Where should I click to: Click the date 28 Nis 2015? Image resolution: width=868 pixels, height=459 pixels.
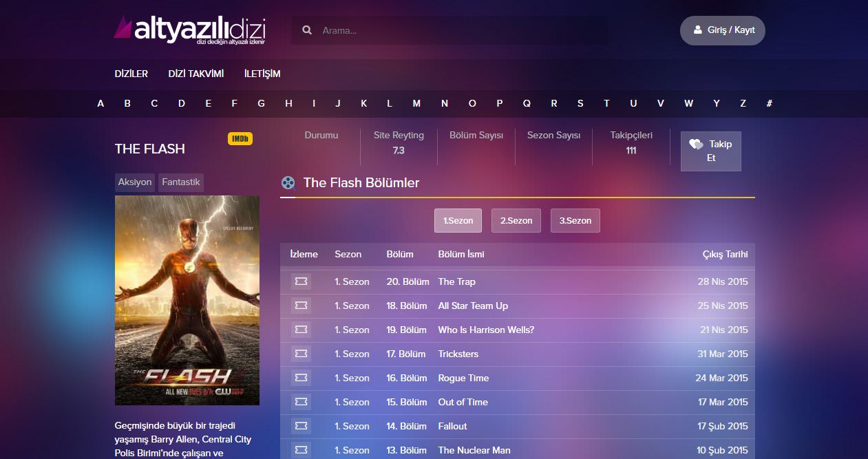pyautogui.click(x=723, y=281)
